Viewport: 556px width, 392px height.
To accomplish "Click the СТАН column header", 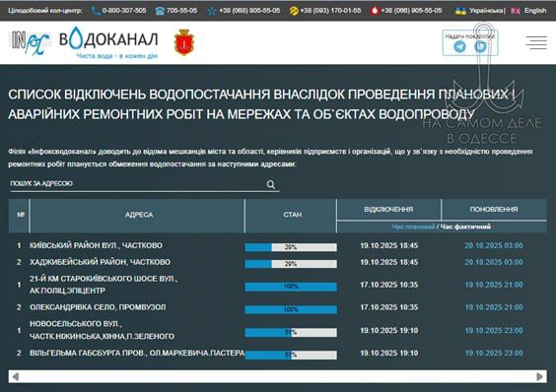I will [x=292, y=215].
